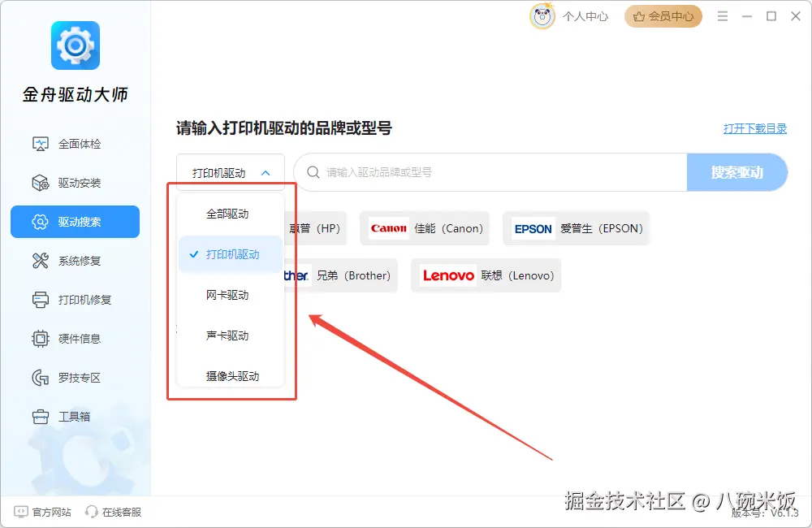Click the 系统修复 wrench icon

click(x=41, y=261)
